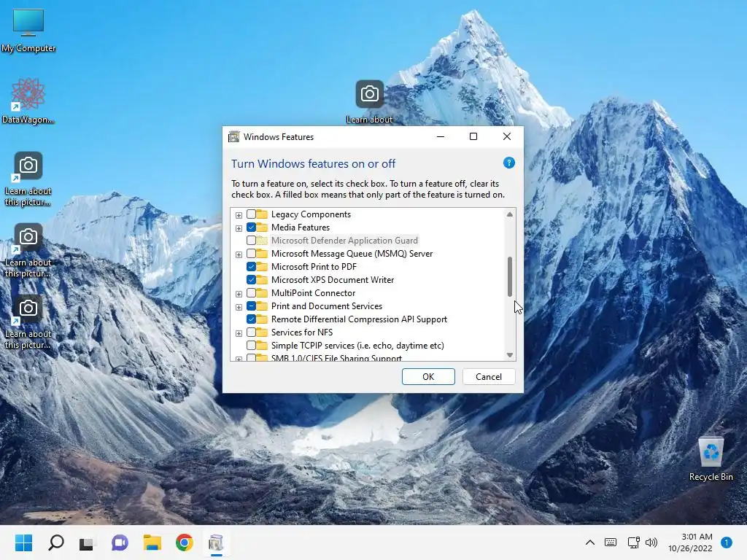Screen dimensions: 747x560
Task: Launch Chat app from taskbar
Action: 120,542
